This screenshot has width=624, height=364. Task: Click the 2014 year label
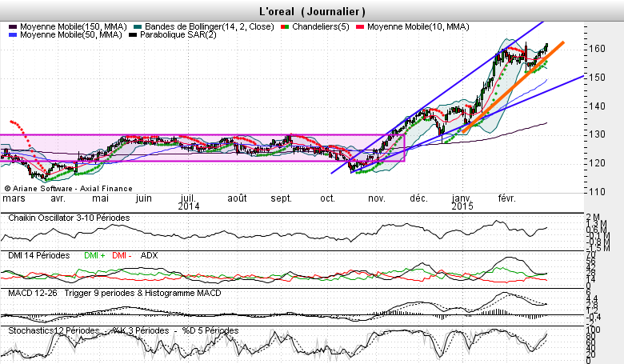(189, 206)
